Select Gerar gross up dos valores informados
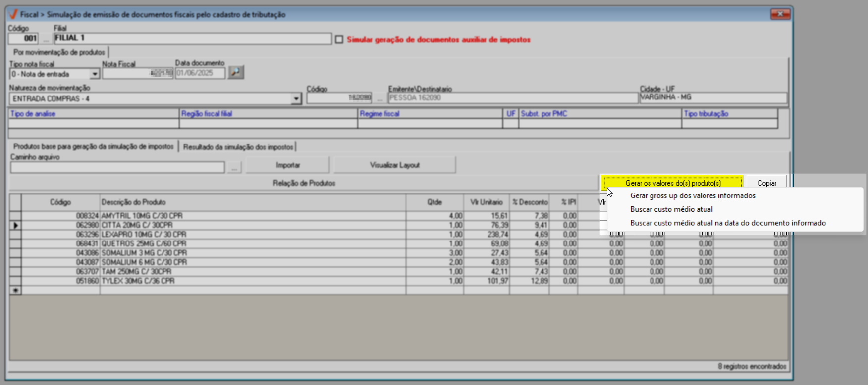The height and width of the screenshot is (385, 868). click(693, 196)
